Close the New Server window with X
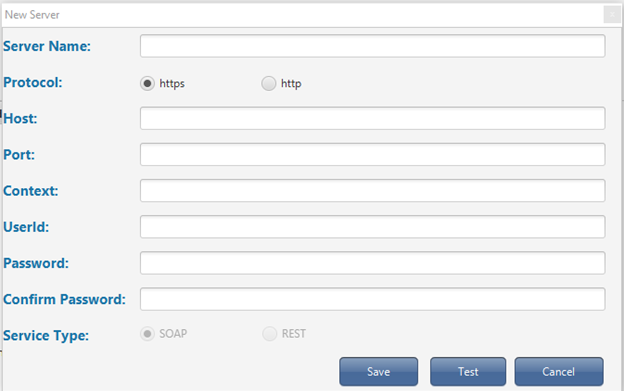Screen dimensions: 624x391 pyautogui.click(x=612, y=15)
